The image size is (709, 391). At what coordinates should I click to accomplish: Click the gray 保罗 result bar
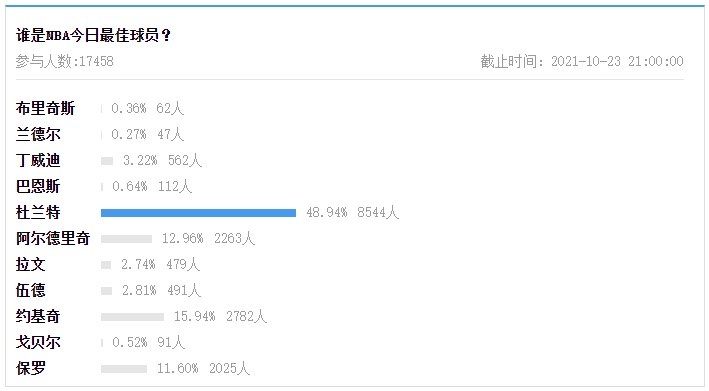click(x=124, y=369)
